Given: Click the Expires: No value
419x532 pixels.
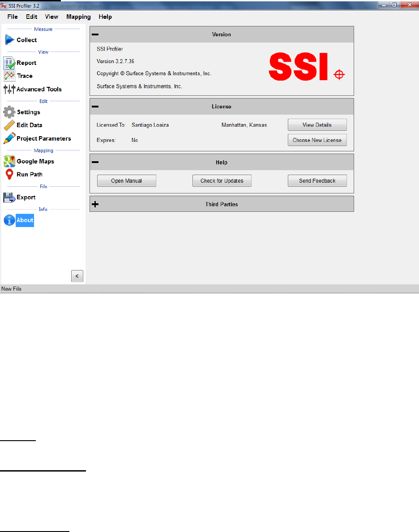Looking at the screenshot, I should pyautogui.click(x=135, y=140).
